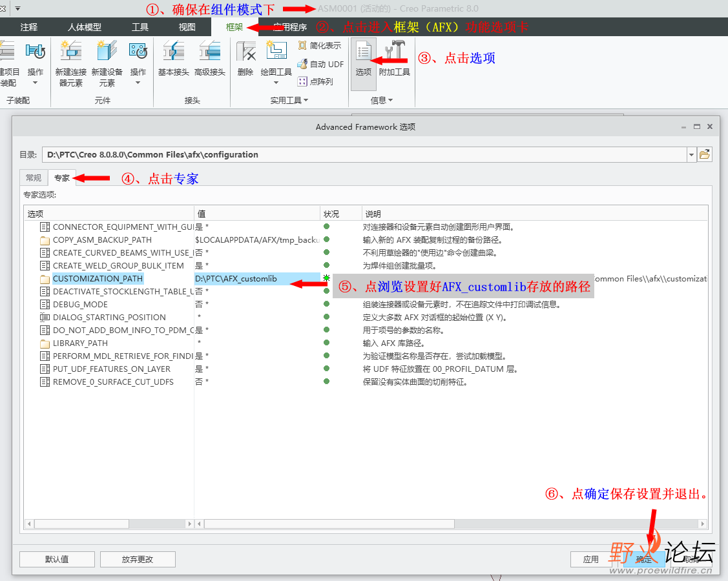This screenshot has height=581, width=728.
Task: Select the CONNECTOR_EQUIPMENT_WITH_GUI row
Action: click(123, 227)
